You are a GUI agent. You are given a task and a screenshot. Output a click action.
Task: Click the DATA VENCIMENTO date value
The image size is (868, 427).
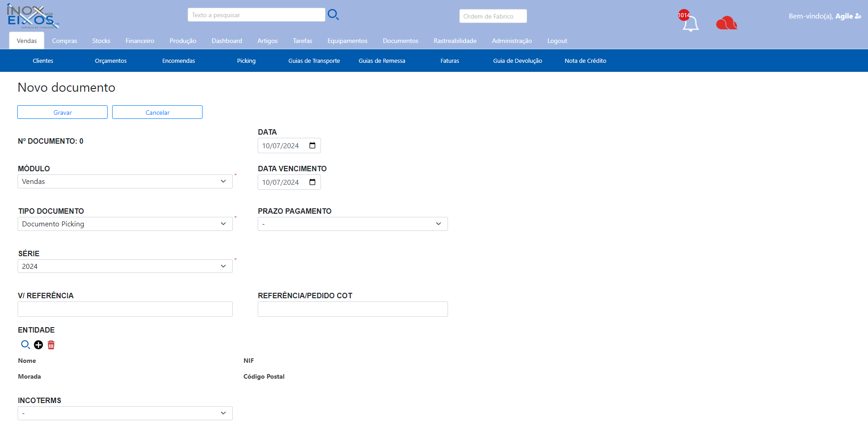click(x=280, y=182)
